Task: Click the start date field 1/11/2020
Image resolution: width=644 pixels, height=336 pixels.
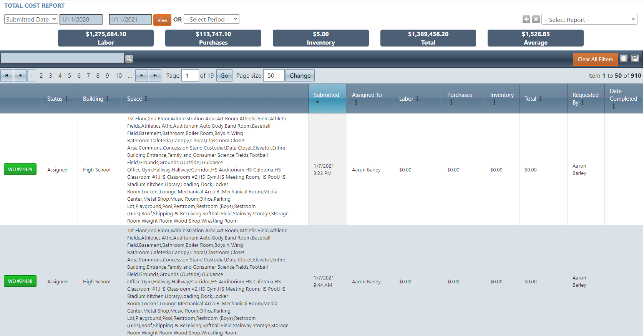Action: (81, 19)
